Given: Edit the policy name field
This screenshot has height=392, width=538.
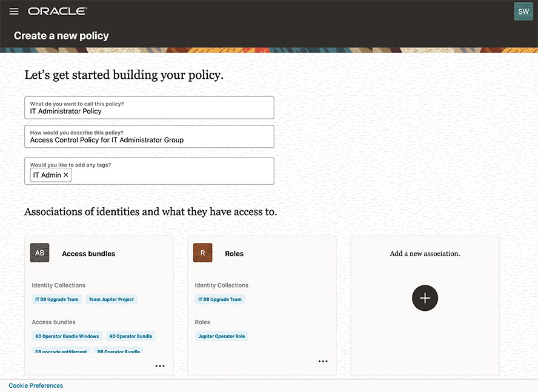Looking at the screenshot, I should click(x=149, y=111).
